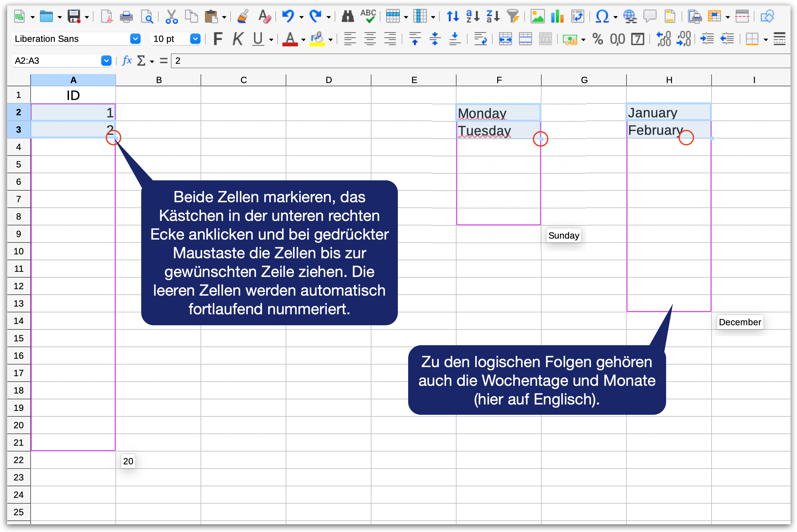
Task: Click the Cut scissors icon
Action: (172, 16)
